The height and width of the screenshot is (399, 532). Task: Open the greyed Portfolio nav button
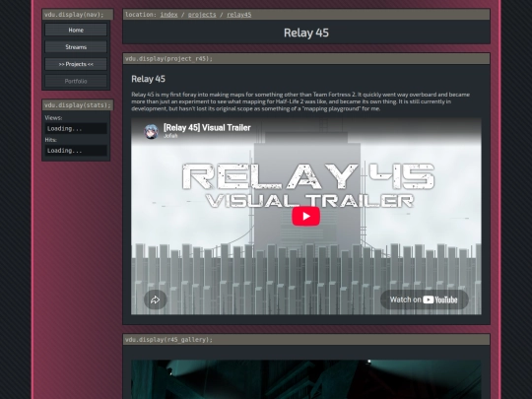click(76, 81)
